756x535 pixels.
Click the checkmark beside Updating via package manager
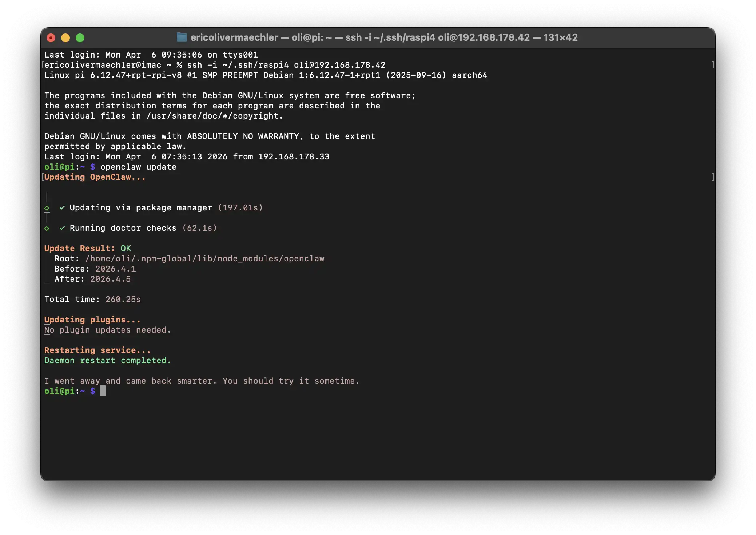coord(62,207)
